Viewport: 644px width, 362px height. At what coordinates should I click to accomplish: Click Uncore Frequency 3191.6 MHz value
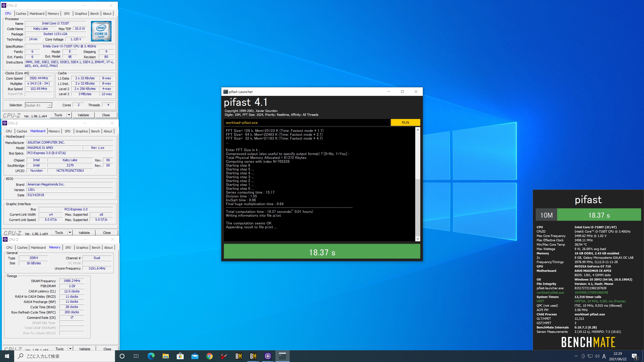click(97, 268)
